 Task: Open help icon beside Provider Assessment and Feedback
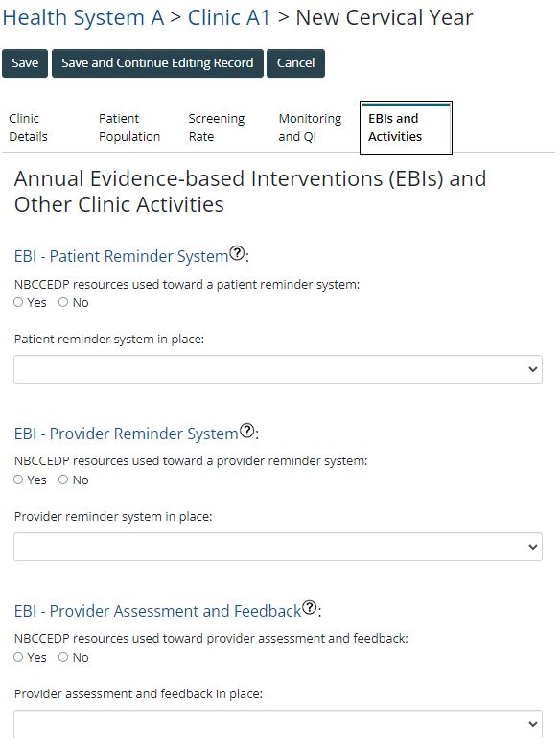pos(310,608)
